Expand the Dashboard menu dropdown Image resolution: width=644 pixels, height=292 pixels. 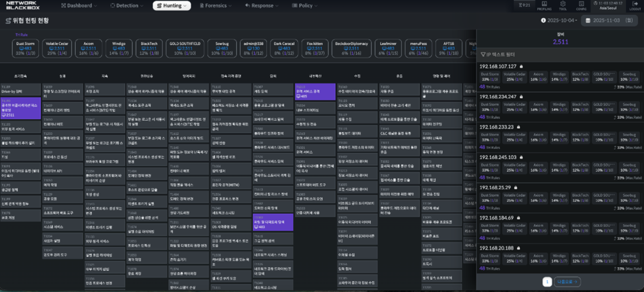pos(80,5)
